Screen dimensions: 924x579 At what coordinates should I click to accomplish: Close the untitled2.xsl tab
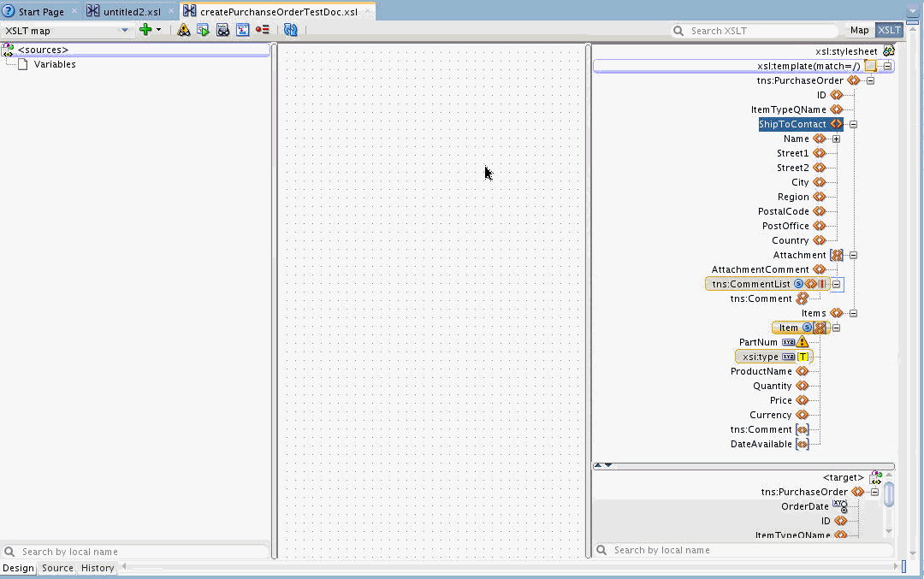(171, 11)
